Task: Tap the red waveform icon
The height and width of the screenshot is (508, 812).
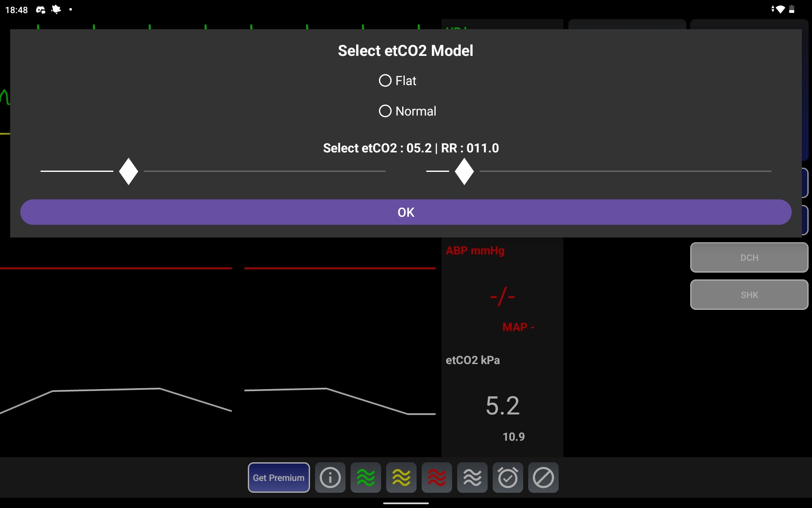Action: click(x=436, y=478)
